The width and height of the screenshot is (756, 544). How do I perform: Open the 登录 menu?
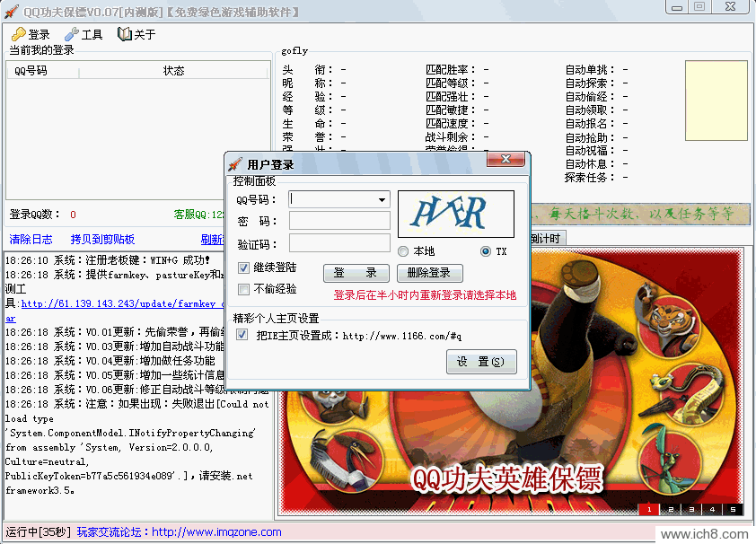coord(31,35)
